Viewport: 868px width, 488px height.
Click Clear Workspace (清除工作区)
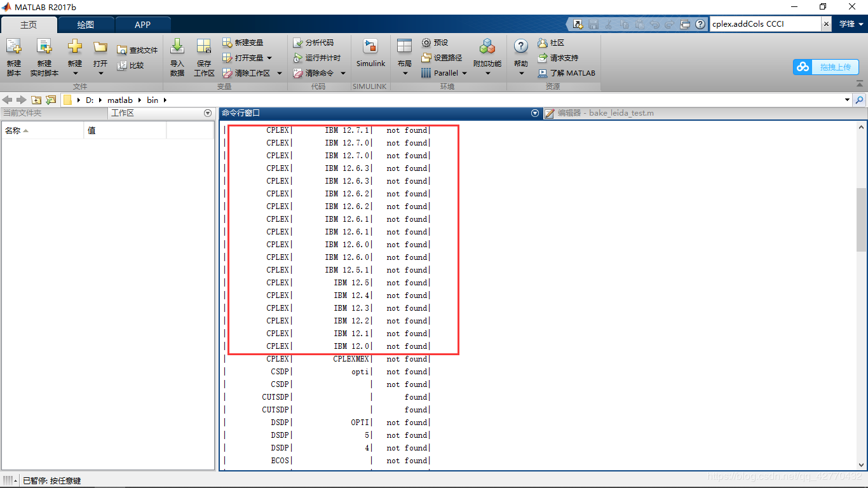click(247, 73)
